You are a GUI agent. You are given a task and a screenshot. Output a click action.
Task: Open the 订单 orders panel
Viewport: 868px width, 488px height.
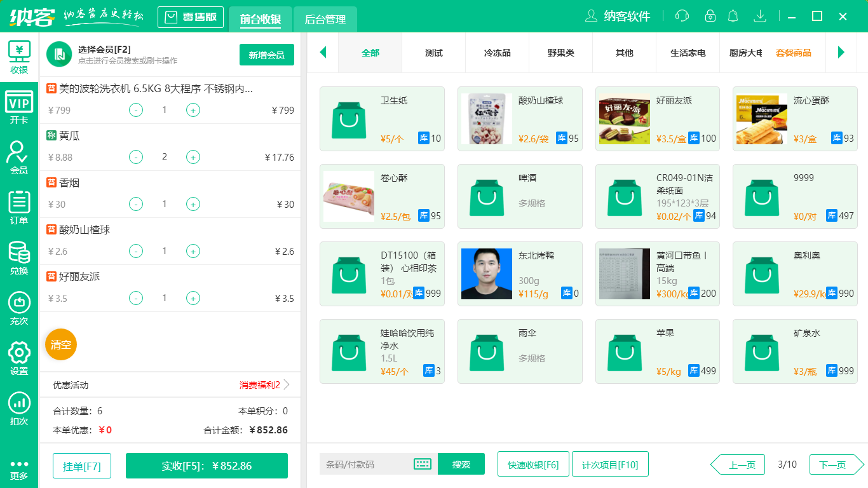(19, 205)
